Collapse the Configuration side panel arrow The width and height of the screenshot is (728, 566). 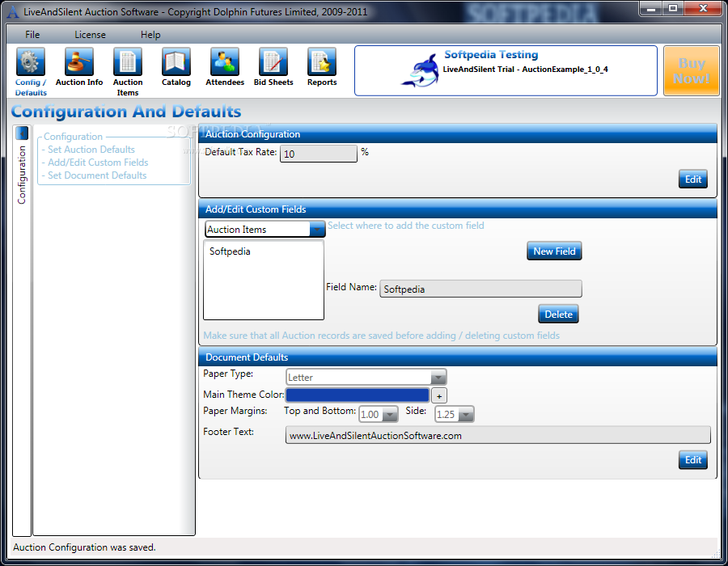[22, 133]
